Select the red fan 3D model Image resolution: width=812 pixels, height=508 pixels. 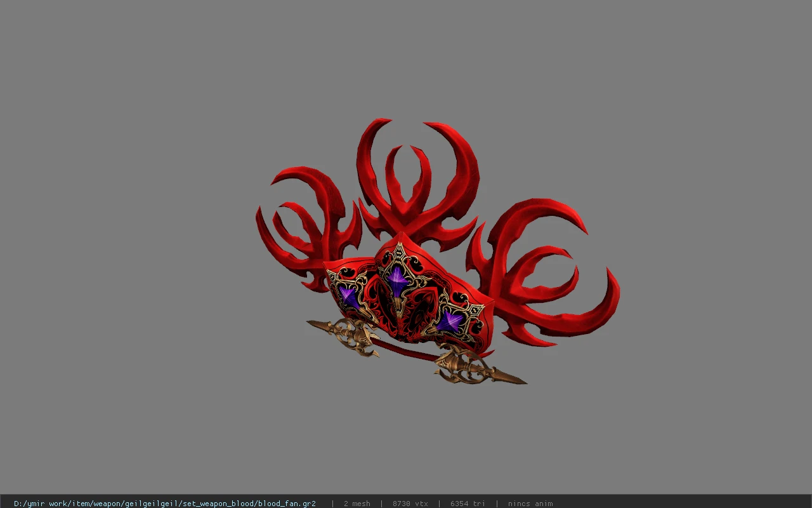[438, 251]
